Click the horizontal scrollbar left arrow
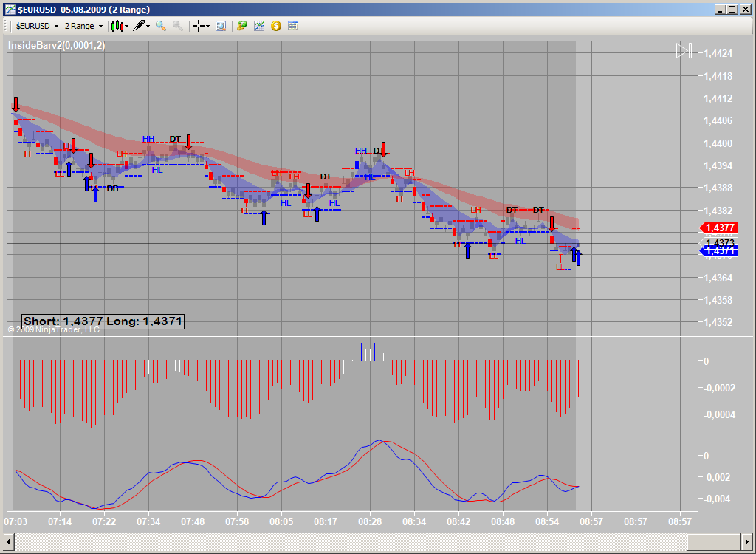756x554 pixels. pos(8,541)
